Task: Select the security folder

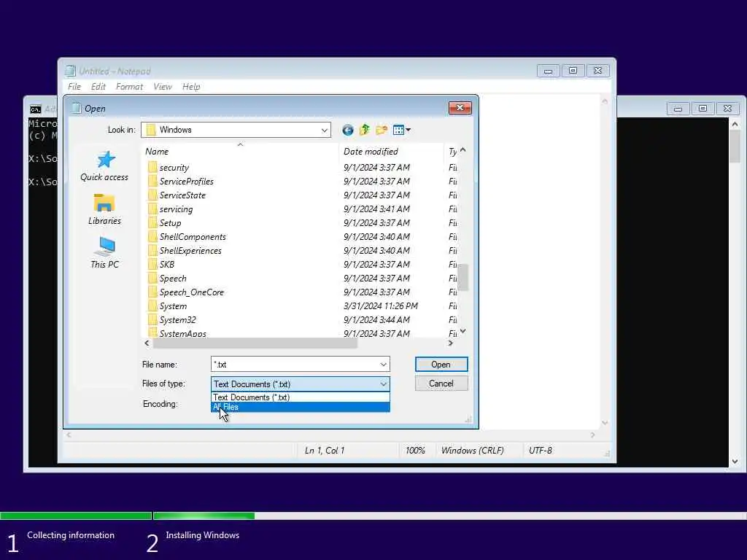Action: 169,168
